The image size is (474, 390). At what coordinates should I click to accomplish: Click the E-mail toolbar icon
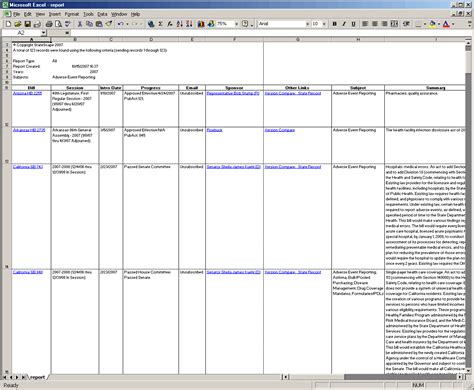tap(37, 24)
